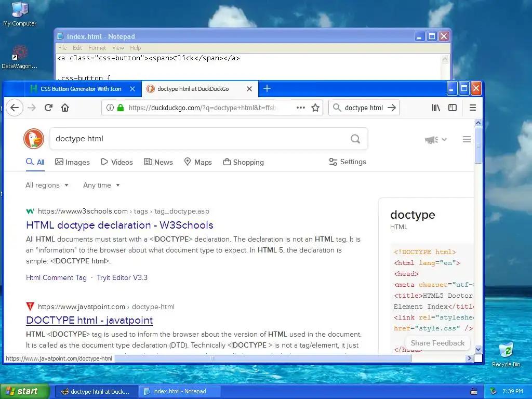Go back with the Firefox back arrow

(15, 108)
